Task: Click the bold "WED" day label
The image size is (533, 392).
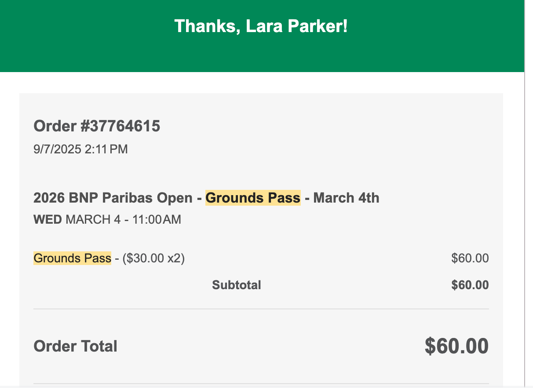Action: click(47, 219)
